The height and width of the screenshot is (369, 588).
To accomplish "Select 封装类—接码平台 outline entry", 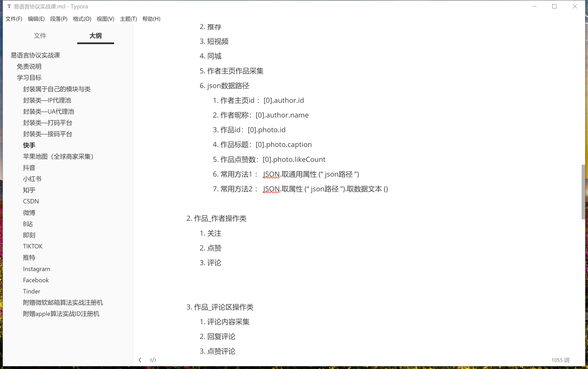I will (x=48, y=134).
